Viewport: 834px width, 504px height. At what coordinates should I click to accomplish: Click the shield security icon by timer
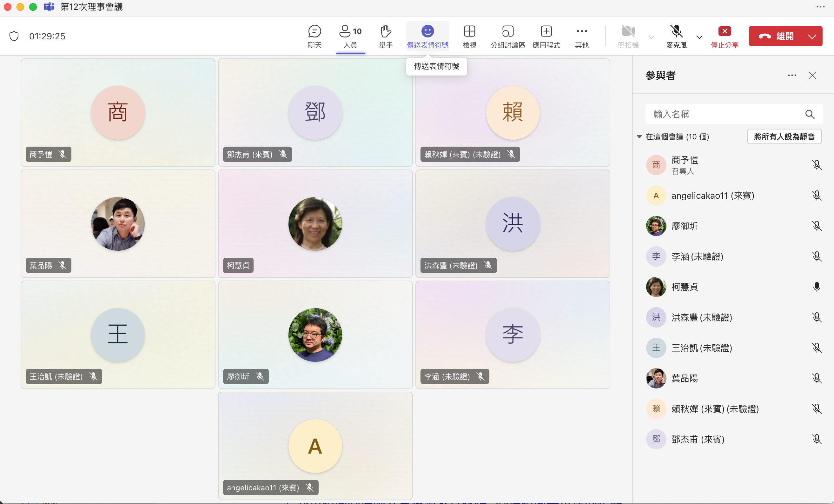(14, 36)
